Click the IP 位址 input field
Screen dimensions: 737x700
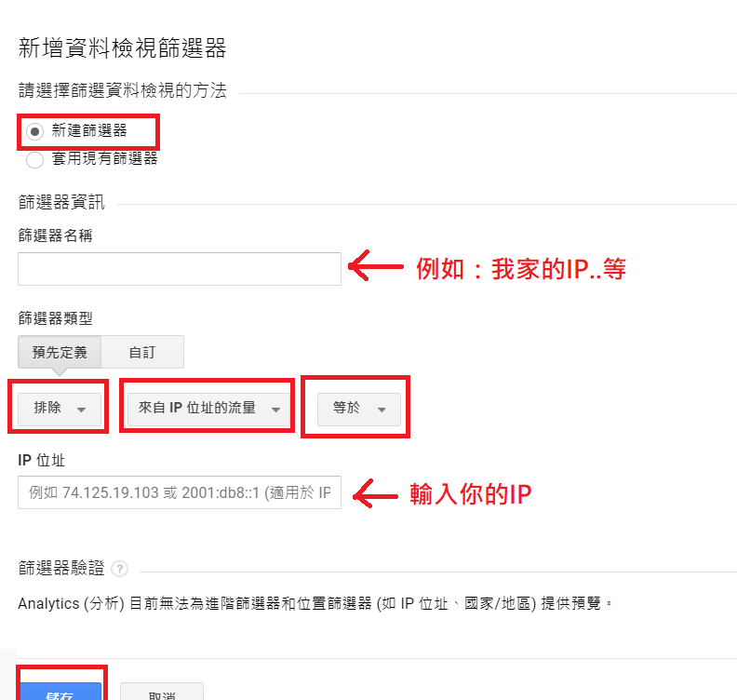coord(180,492)
